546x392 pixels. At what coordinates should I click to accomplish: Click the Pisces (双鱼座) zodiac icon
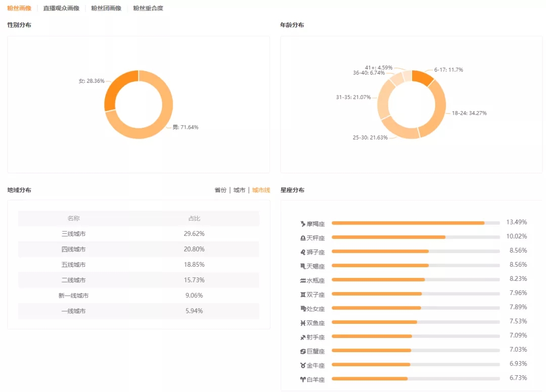tap(303, 322)
